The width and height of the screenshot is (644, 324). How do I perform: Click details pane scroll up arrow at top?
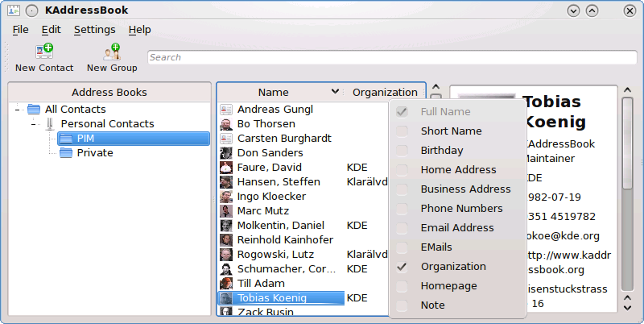(x=627, y=89)
